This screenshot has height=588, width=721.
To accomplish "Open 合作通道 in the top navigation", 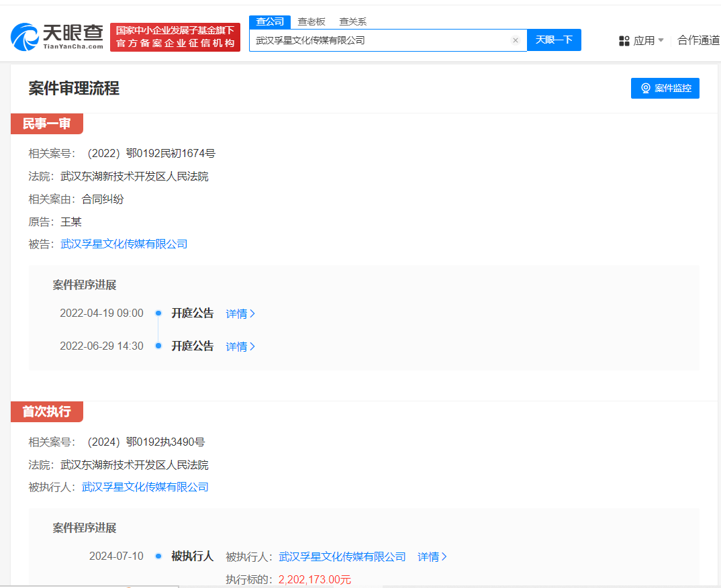I will tap(698, 40).
